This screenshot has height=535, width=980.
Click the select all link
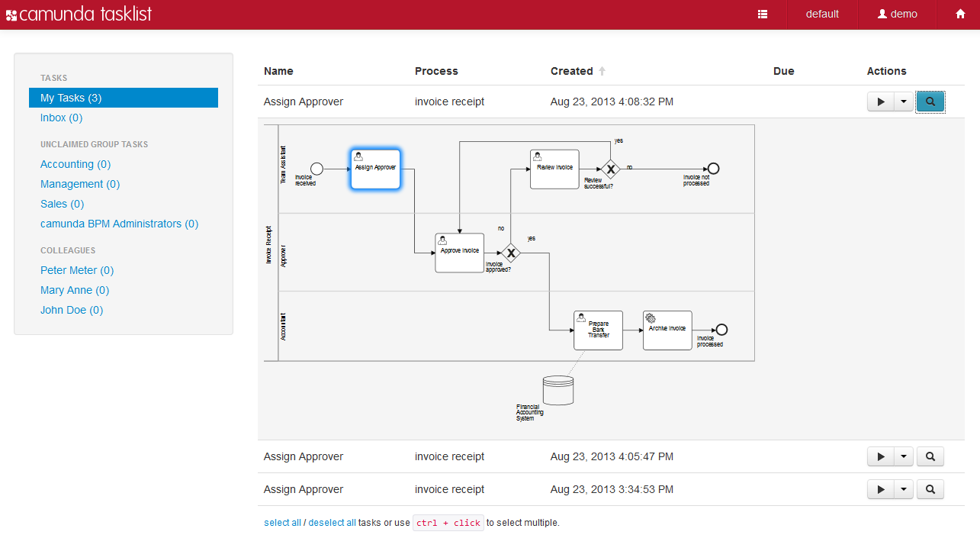(282, 523)
